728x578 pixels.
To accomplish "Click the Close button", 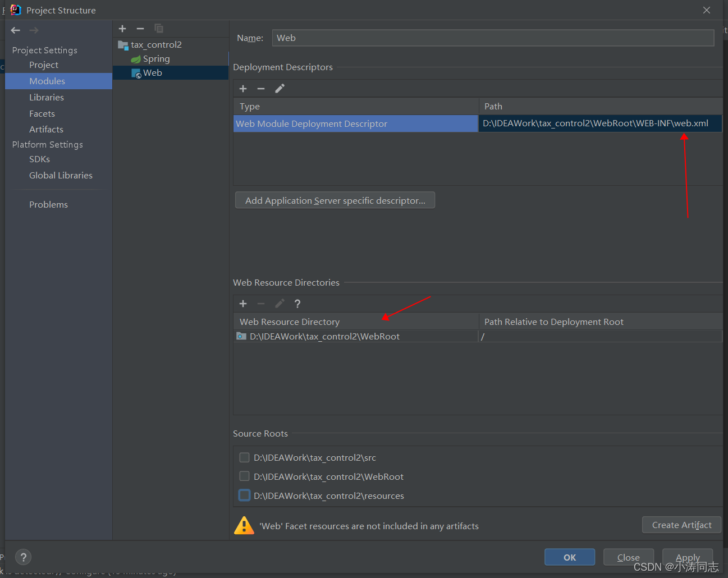I will (x=629, y=557).
